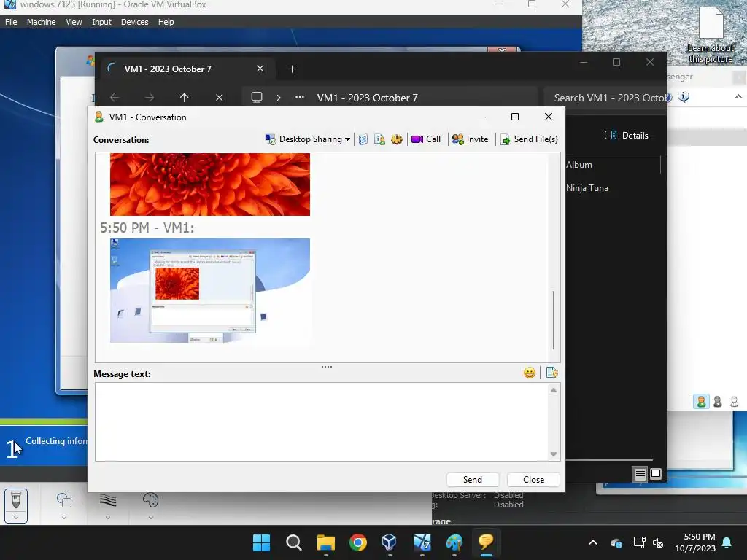
Task: Click the Send button
Action: (x=473, y=480)
